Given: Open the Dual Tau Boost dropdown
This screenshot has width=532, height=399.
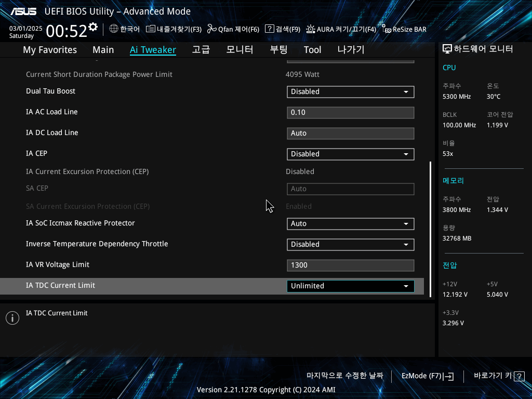Looking at the screenshot, I should [351, 91].
